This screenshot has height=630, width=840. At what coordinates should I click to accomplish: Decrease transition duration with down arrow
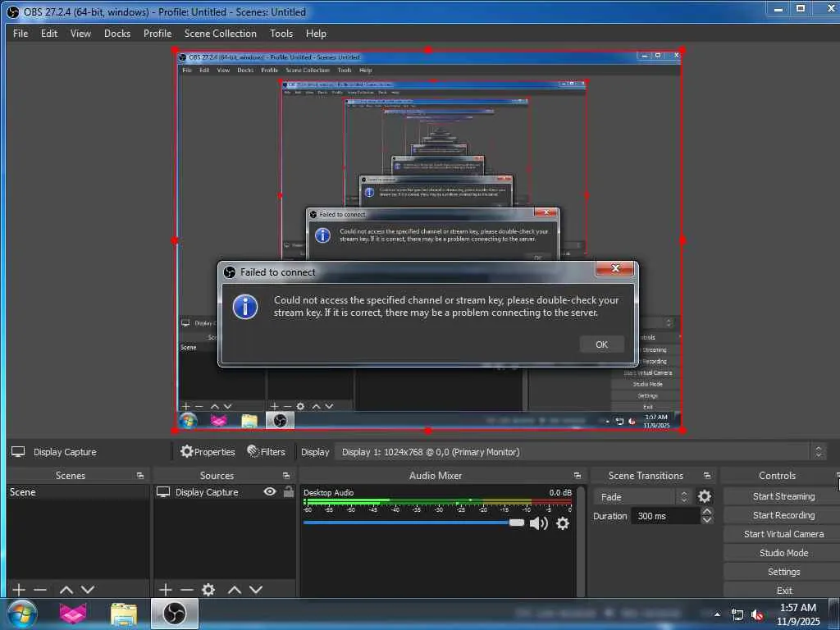click(x=707, y=520)
